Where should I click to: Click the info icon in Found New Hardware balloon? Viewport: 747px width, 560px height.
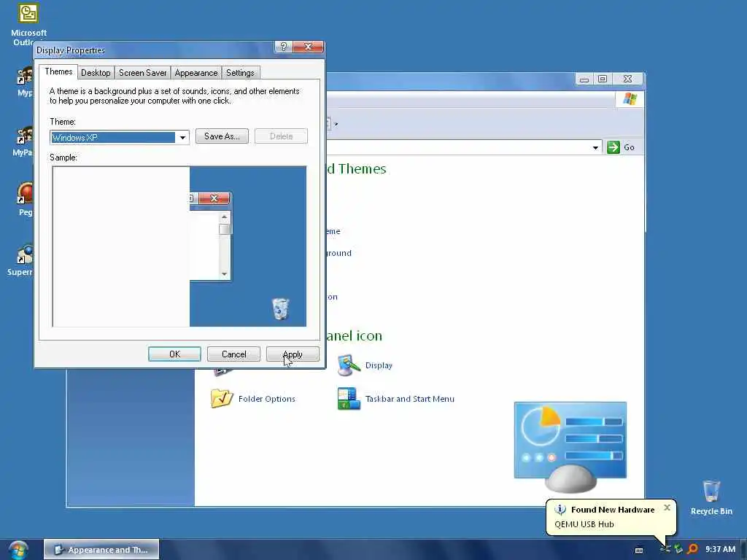[x=560, y=510]
